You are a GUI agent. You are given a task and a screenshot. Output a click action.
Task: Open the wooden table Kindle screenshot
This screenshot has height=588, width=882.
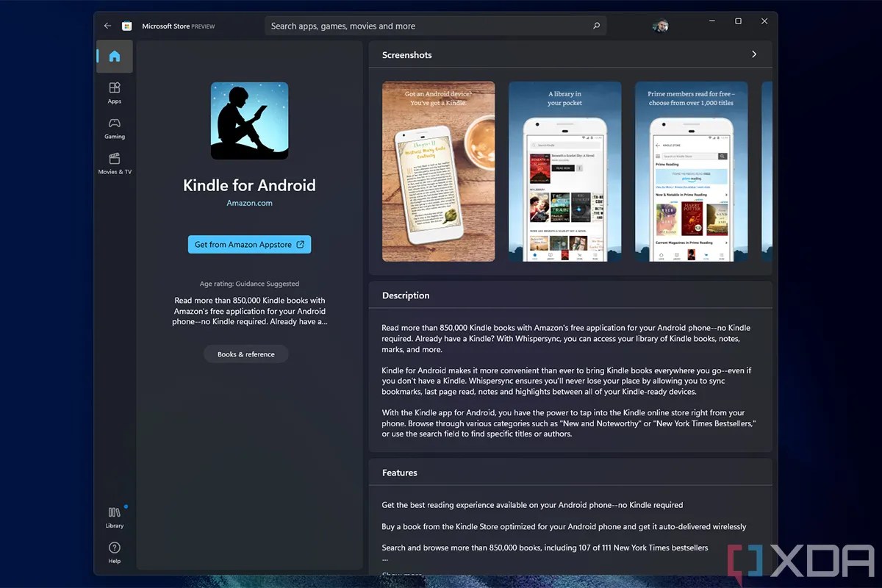click(x=439, y=171)
